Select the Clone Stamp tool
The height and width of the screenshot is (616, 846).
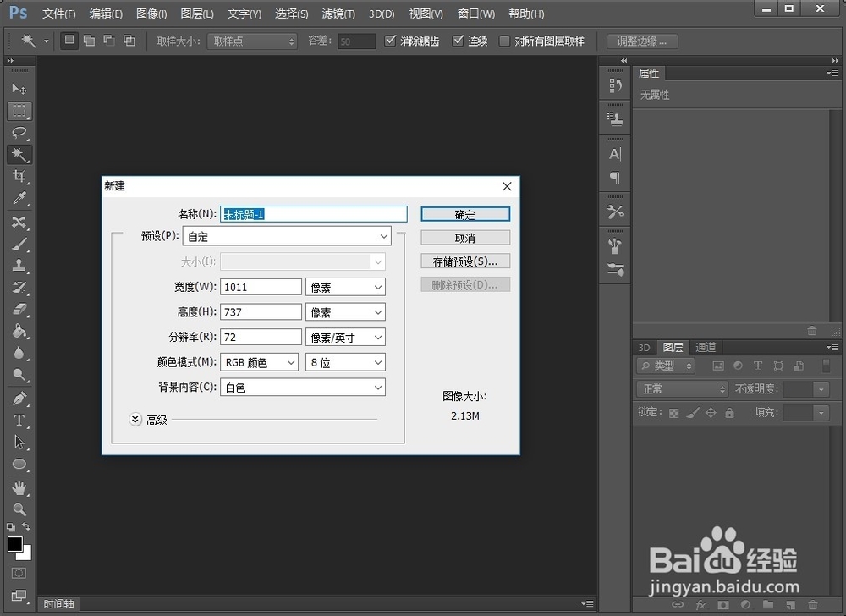(x=19, y=266)
